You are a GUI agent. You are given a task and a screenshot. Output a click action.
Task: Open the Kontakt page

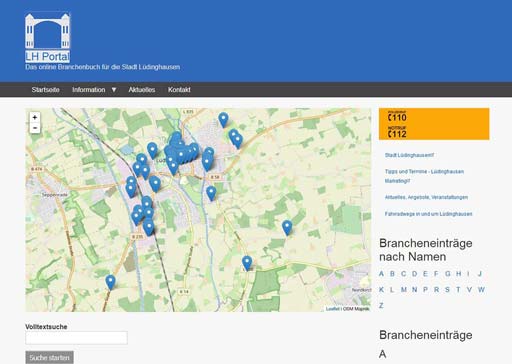(179, 90)
